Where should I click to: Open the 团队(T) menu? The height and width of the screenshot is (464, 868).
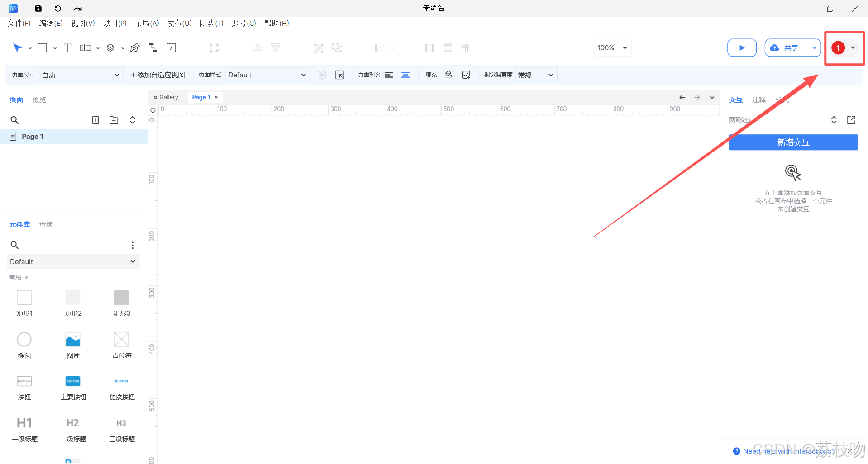[212, 24]
